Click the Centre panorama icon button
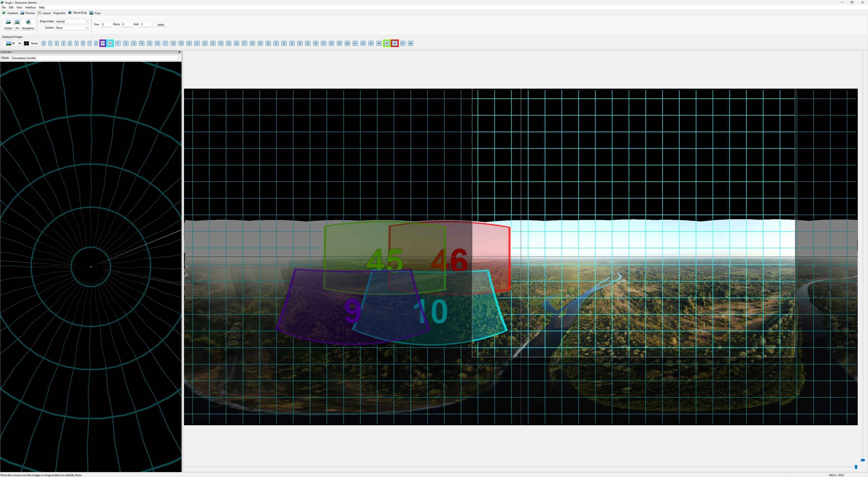The width and height of the screenshot is (868, 477). pos(8,24)
